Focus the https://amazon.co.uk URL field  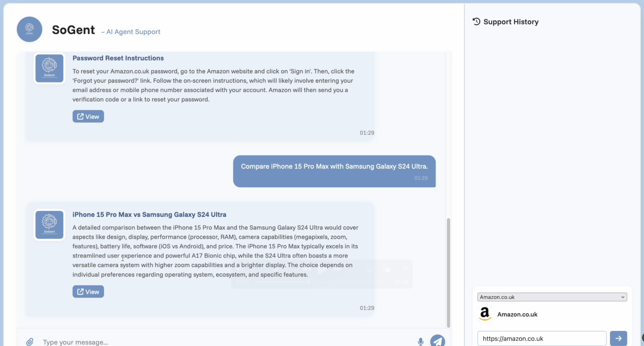[x=542, y=338]
